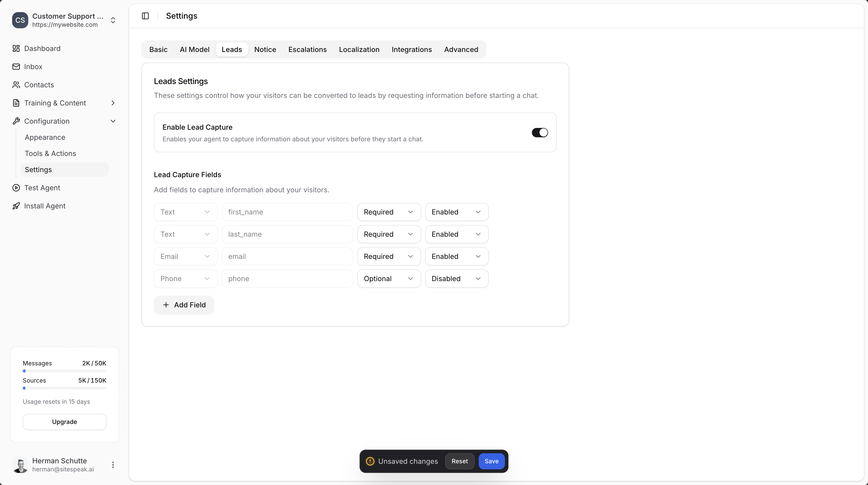Open the Inbox
The height and width of the screenshot is (485, 868).
33,66
